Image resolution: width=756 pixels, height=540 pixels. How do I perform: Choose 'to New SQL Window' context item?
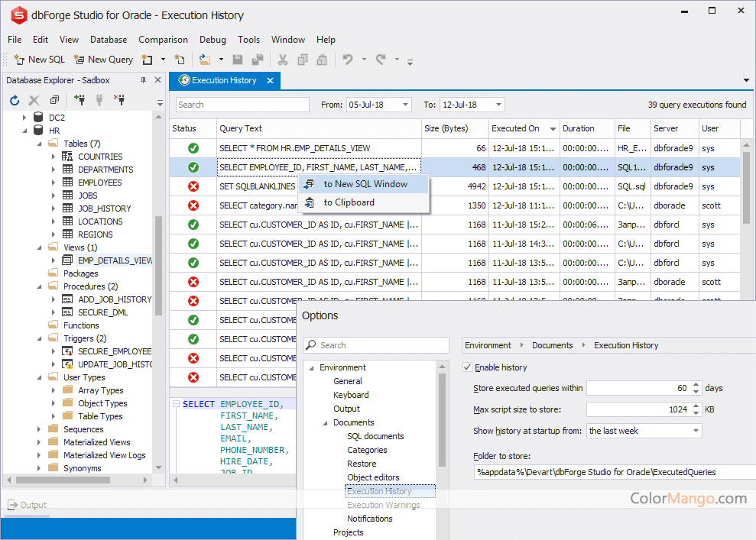pos(365,184)
